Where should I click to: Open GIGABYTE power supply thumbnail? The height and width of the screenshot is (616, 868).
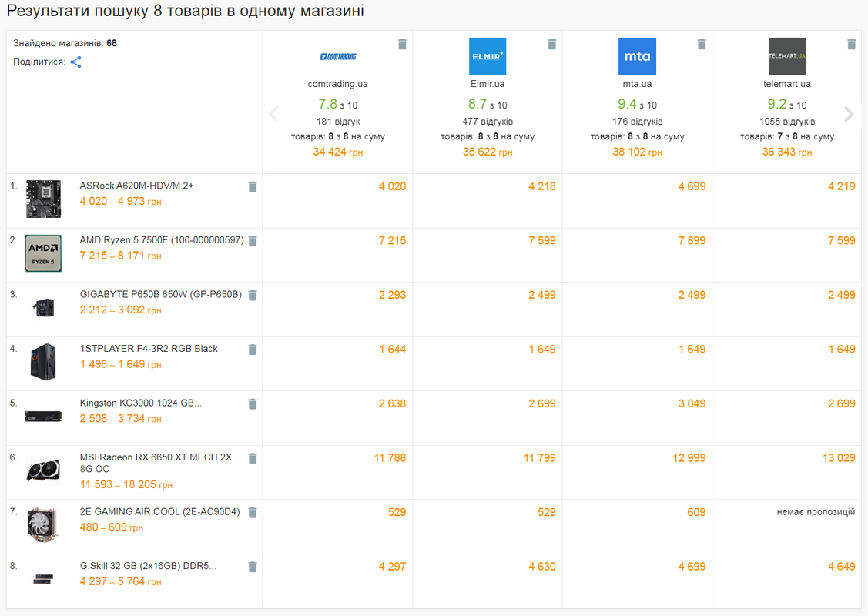[43, 307]
